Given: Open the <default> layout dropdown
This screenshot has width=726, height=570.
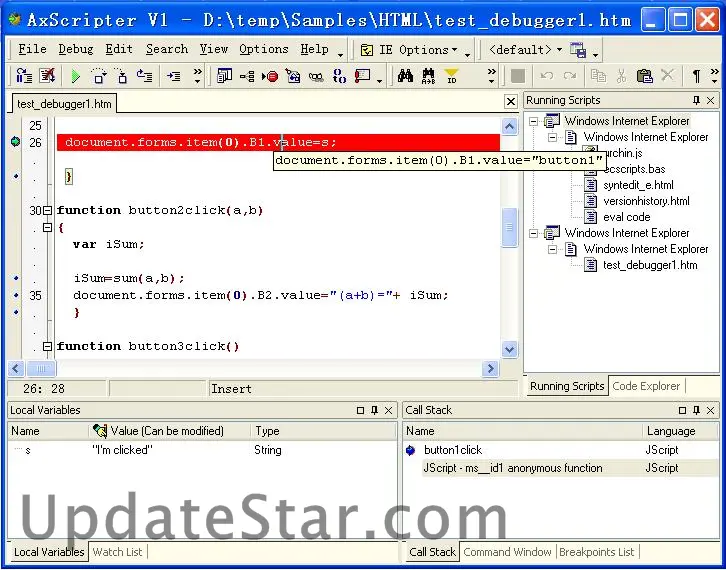Looking at the screenshot, I should click(x=526, y=50).
